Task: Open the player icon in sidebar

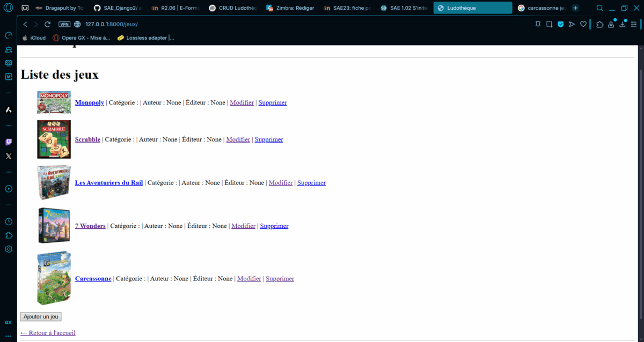Action: point(9,189)
